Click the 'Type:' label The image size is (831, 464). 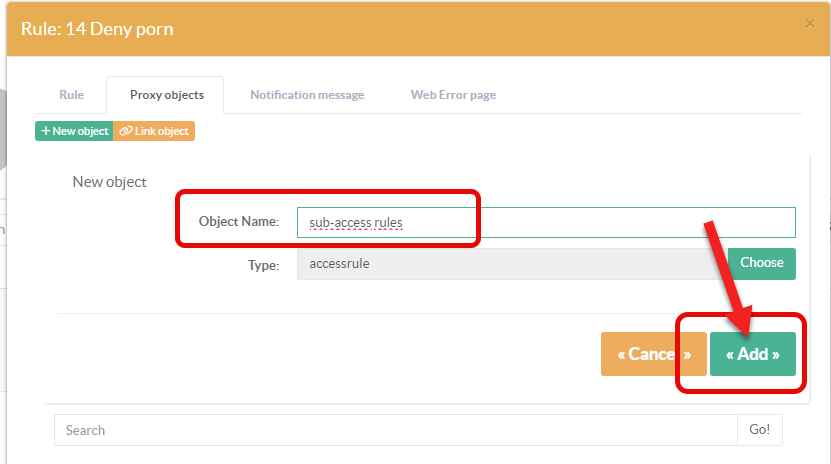[264, 265]
